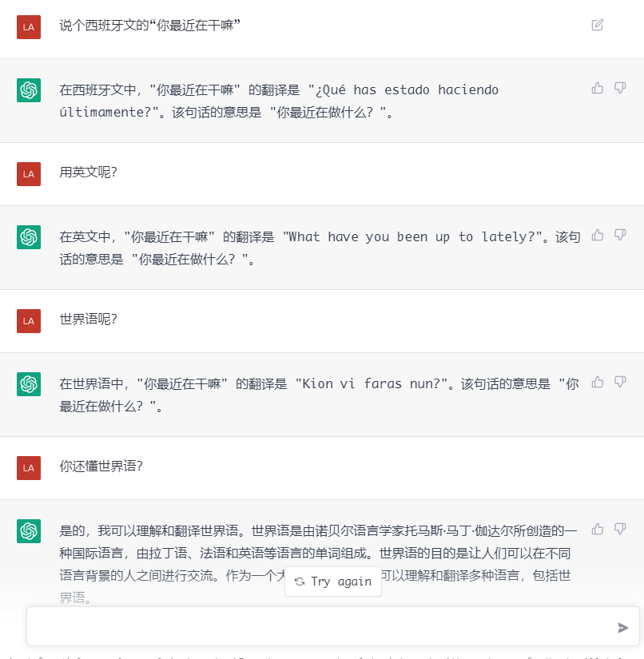Viewport: 644px width, 659px height.
Task: Click the ChatGPT logo beside the English reply
Action: coord(29,237)
